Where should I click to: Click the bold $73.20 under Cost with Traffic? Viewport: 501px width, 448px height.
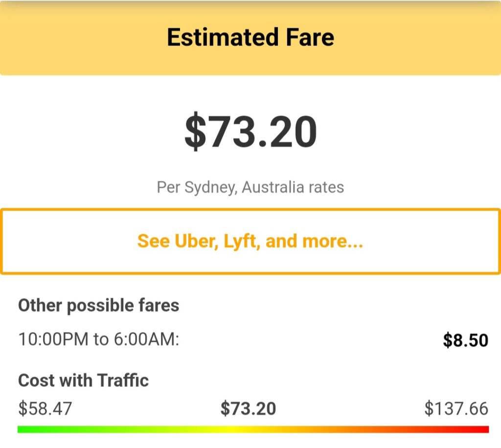248,408
